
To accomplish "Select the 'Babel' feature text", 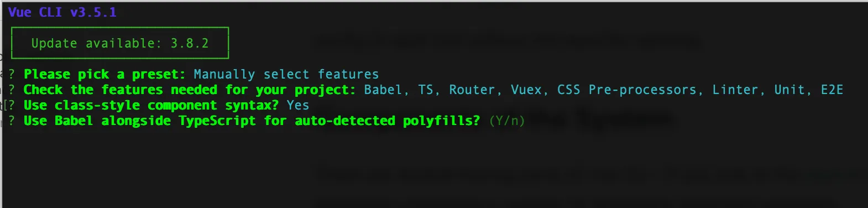I will tap(383, 90).
